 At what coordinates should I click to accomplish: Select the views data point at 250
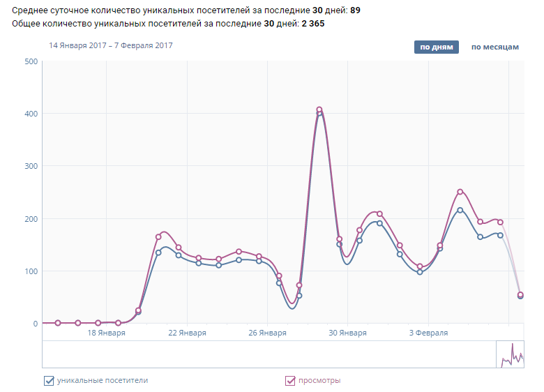460,192
